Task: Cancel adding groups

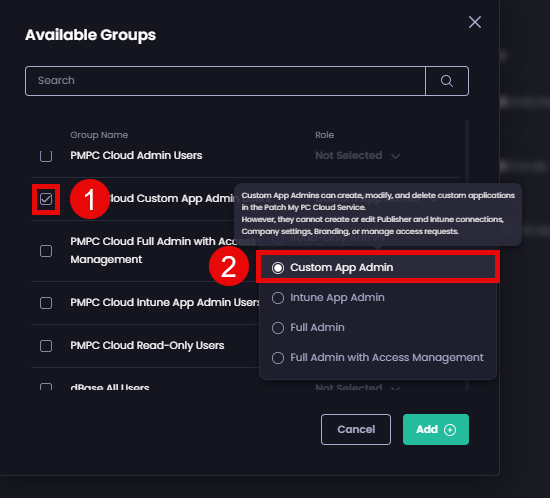Action: click(356, 430)
